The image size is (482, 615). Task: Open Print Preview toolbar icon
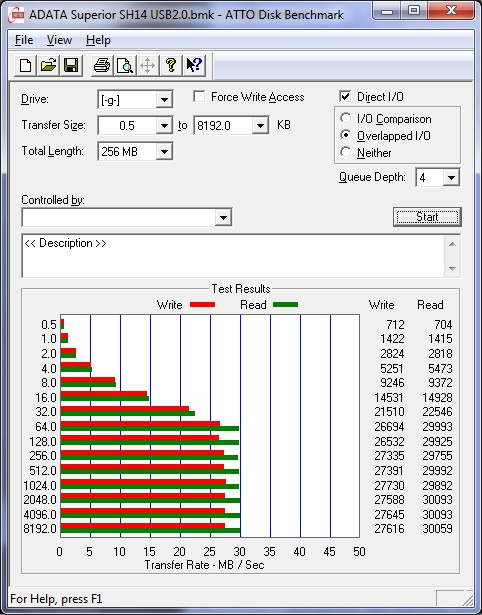125,65
